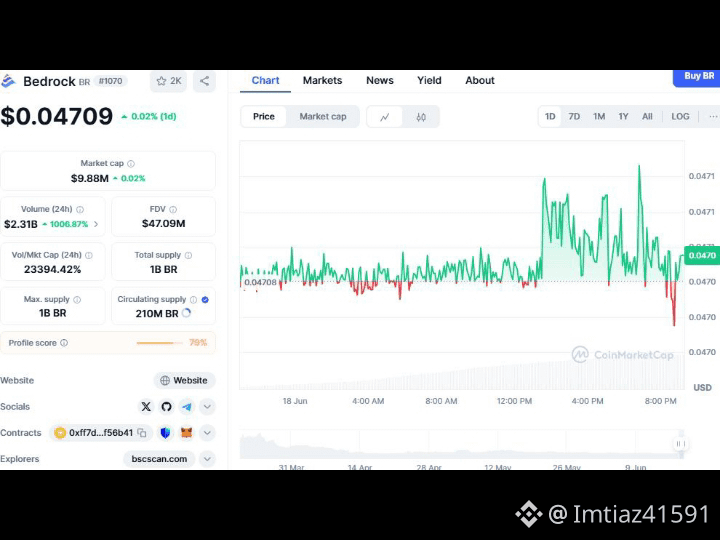720x540 pixels.
Task: Click the blue shield security icon
Action: pyautogui.click(x=165, y=433)
